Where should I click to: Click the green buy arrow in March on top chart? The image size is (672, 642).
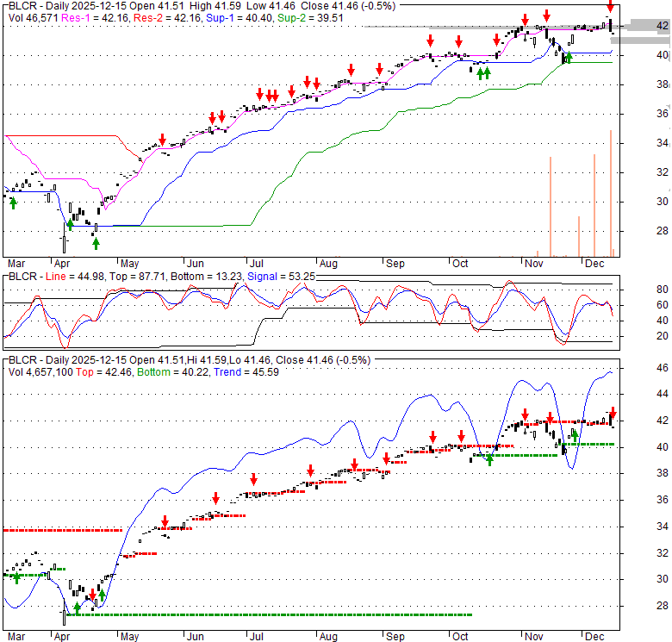13,202
